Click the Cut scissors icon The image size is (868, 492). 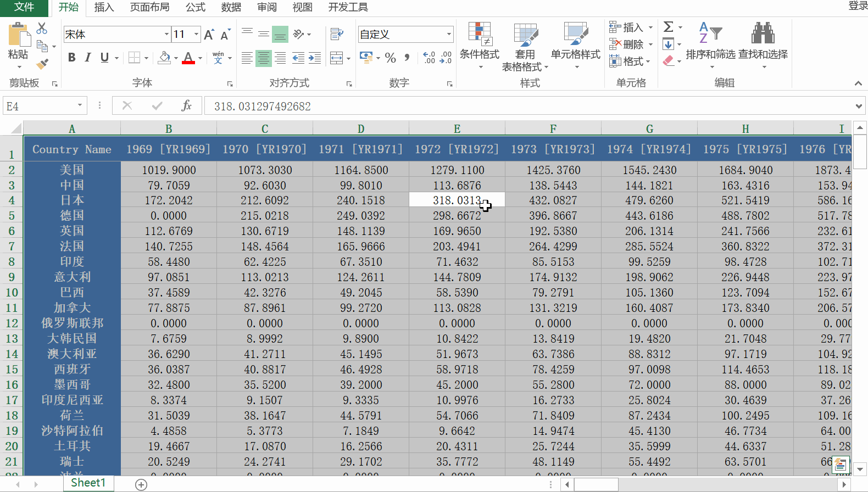(x=42, y=28)
